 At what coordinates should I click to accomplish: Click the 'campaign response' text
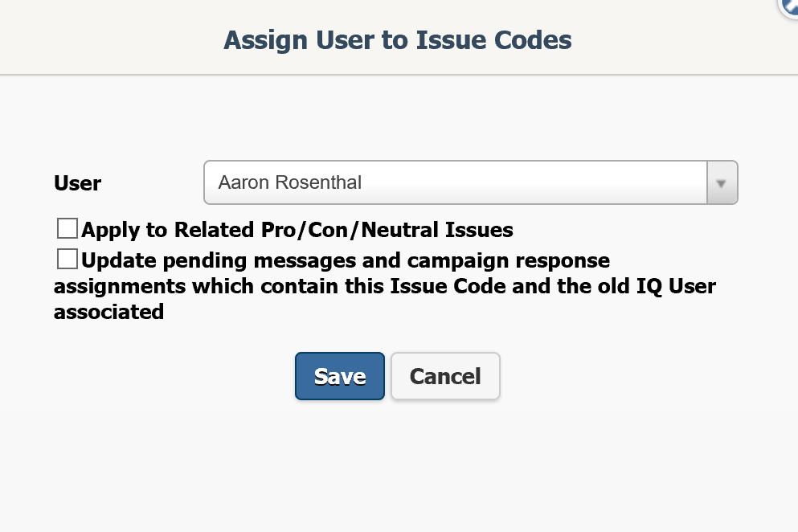tap(509, 260)
